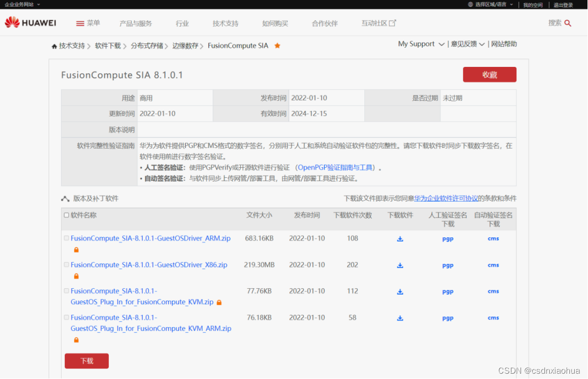Toggle the select-all 软件名称 checkbox

(66, 215)
